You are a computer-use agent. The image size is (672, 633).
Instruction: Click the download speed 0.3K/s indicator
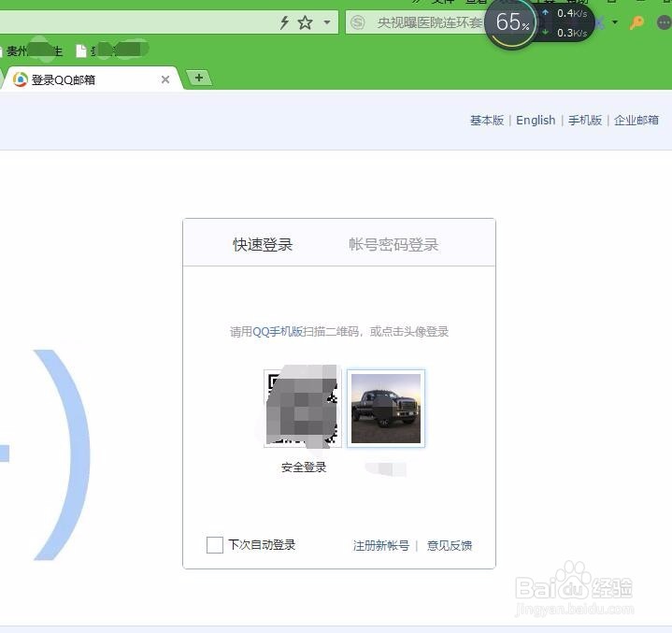tap(566, 33)
